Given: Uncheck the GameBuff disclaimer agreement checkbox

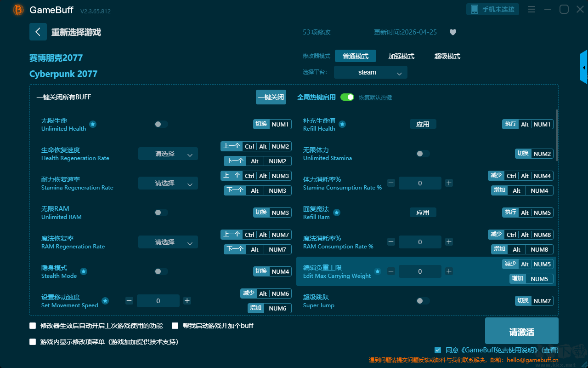Looking at the screenshot, I should (x=438, y=350).
